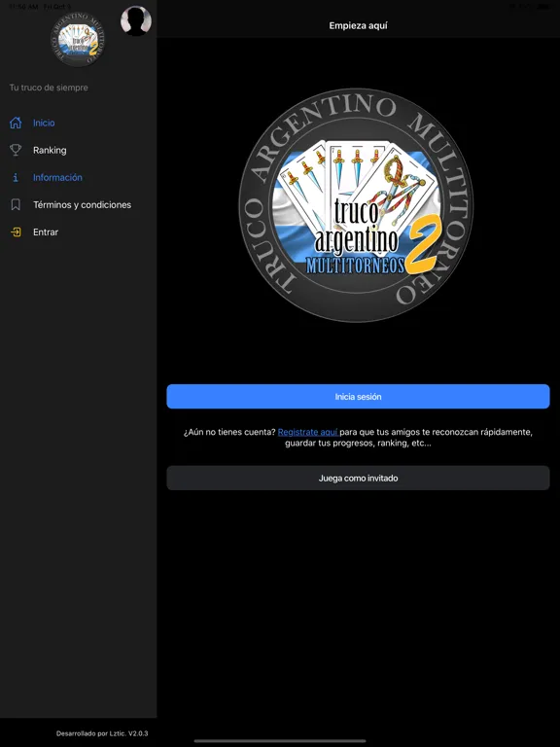Viewport: 560px width, 747px height.
Task: Click the info icon beside Información
Action: [x=16, y=177]
